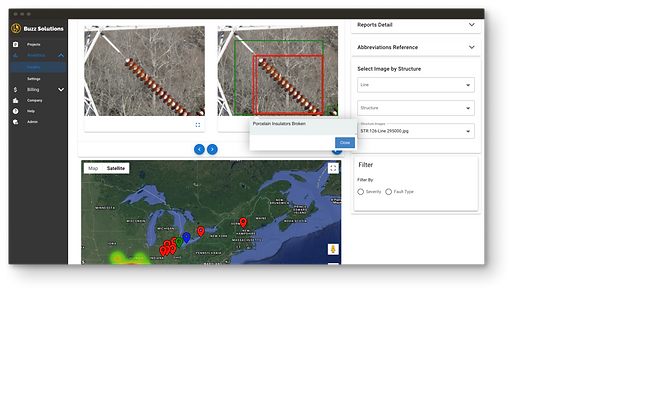Open the Structure dropdown

[416, 108]
